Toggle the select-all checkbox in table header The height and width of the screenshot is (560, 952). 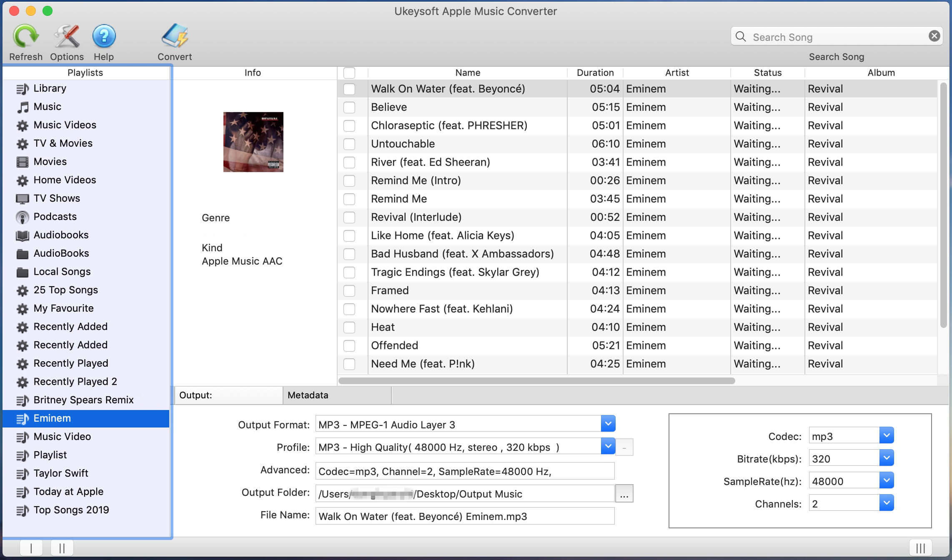click(349, 73)
